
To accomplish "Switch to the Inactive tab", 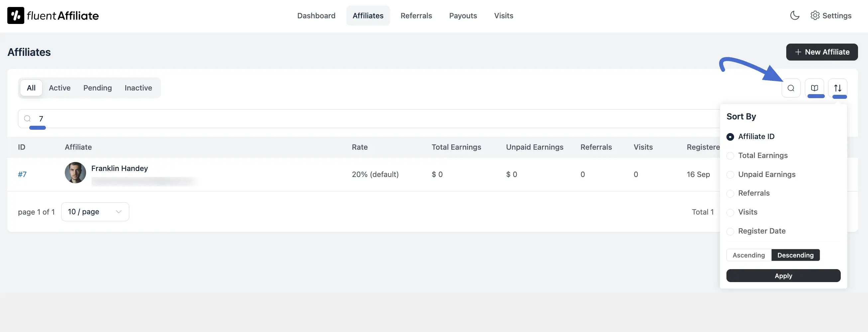I will [x=138, y=88].
